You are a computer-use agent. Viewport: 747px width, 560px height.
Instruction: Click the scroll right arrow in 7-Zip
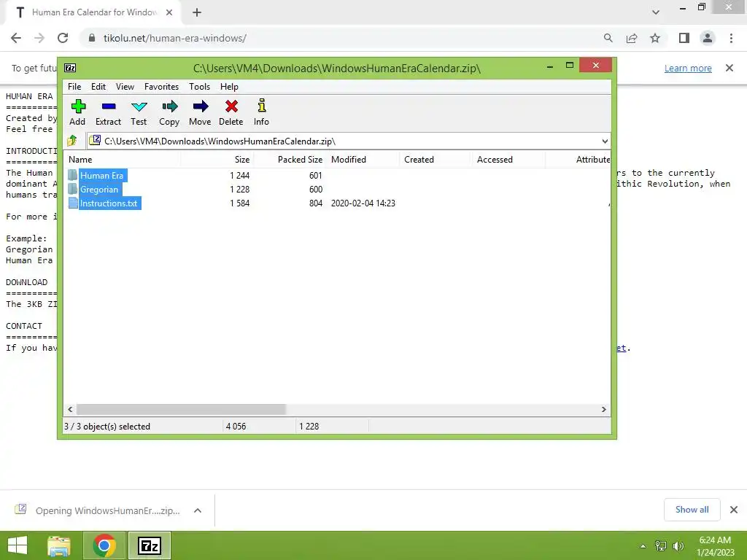click(x=603, y=410)
